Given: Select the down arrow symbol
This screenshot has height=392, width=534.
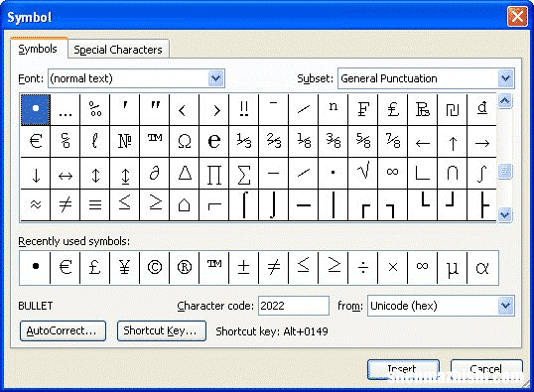Looking at the screenshot, I should 36,174.
